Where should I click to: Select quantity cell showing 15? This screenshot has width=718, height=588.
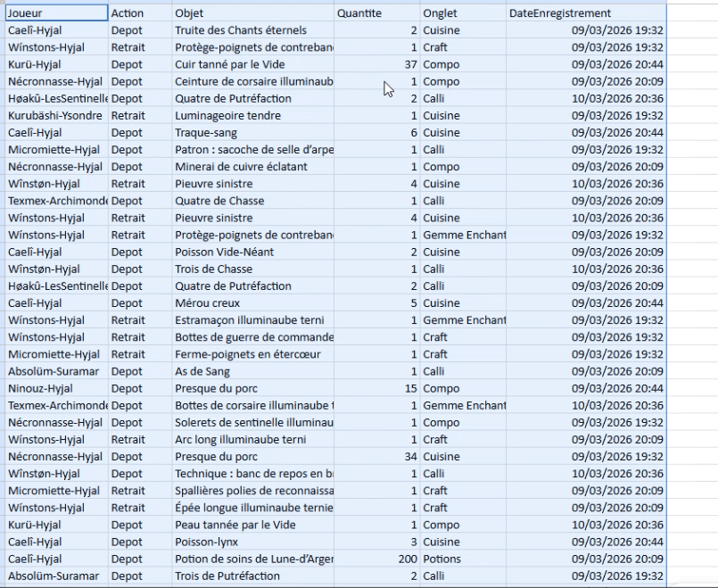(x=377, y=388)
